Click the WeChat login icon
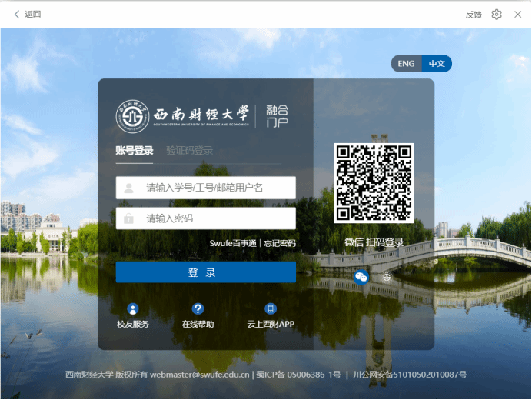 click(361, 277)
